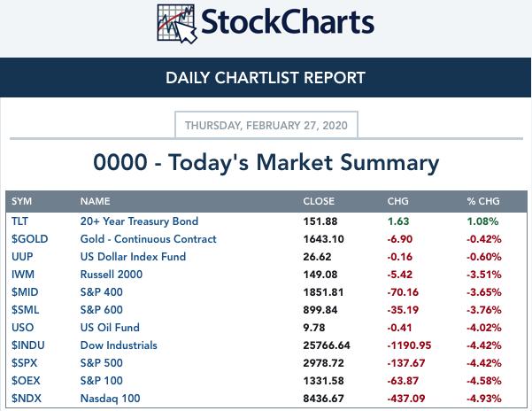The width and height of the screenshot is (532, 411).
Task: Click the $MID symbol link
Action: click(25, 292)
